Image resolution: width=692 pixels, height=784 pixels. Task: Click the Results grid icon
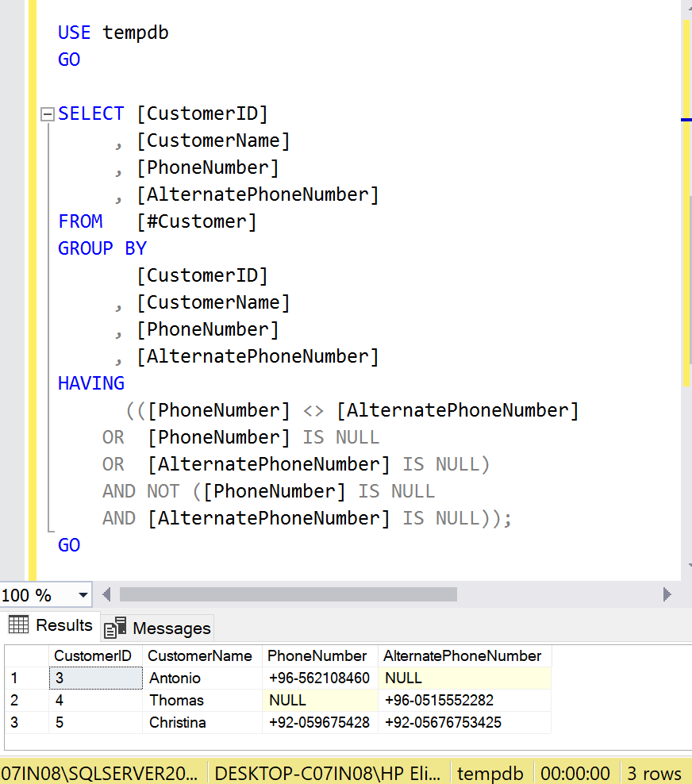click(x=18, y=625)
